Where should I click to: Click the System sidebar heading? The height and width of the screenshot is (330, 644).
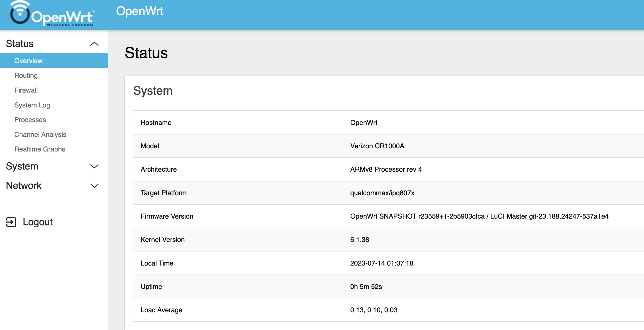tap(22, 166)
